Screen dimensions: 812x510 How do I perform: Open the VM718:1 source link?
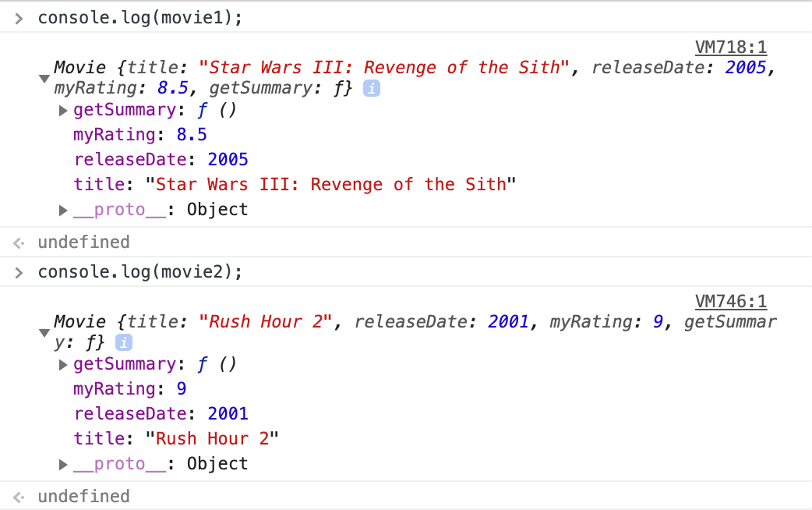pyautogui.click(x=731, y=47)
